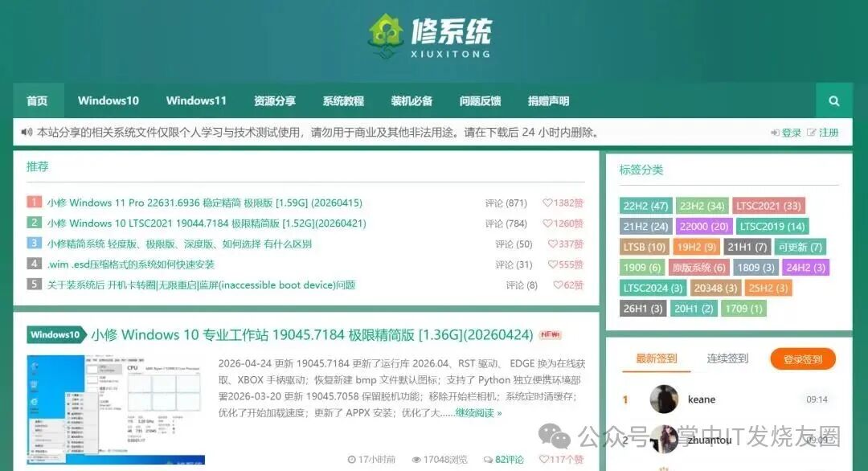Click 评论 (871) count
Image resolution: width=868 pixels, height=471 pixels.
click(506, 203)
